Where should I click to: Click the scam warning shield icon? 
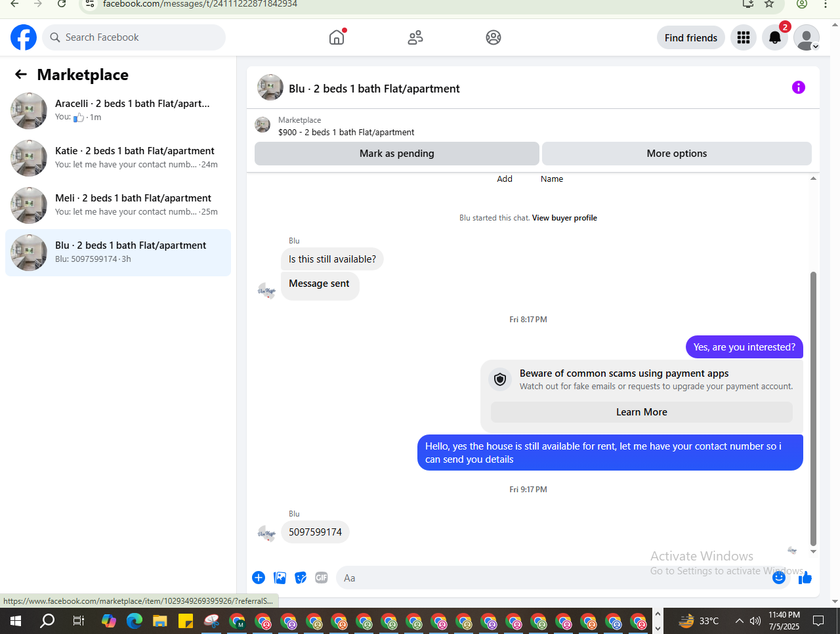(500, 379)
